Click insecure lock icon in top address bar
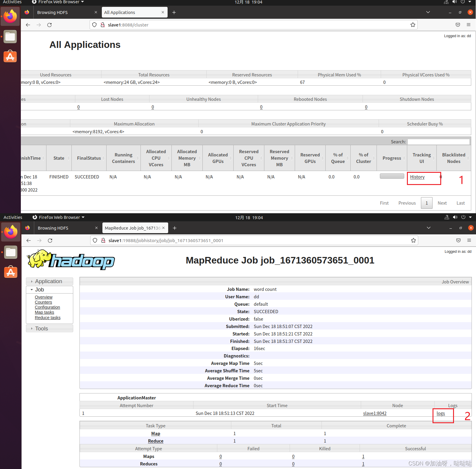The height and width of the screenshot is (469, 476). [x=103, y=25]
